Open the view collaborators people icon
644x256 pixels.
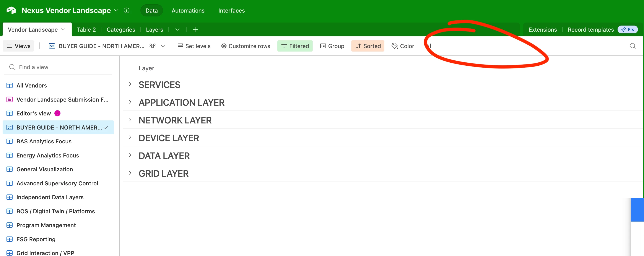[x=153, y=46]
